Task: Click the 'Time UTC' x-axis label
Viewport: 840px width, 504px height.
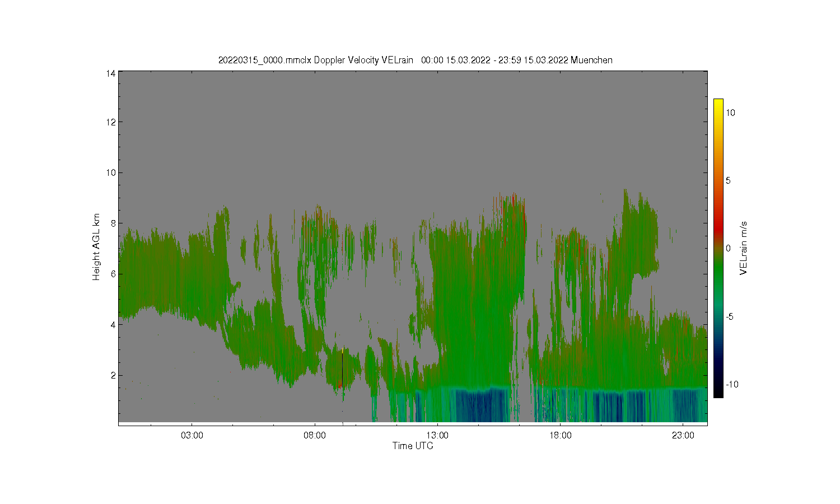Action: [x=413, y=446]
